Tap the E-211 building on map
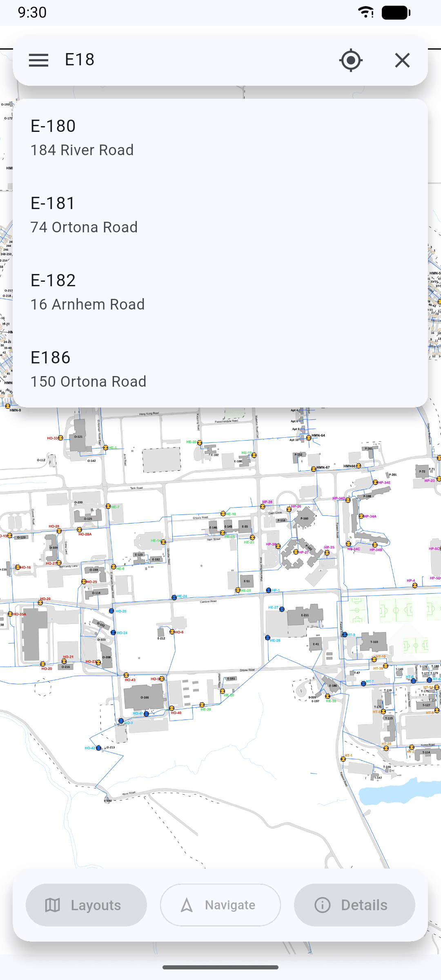 pos(305,615)
